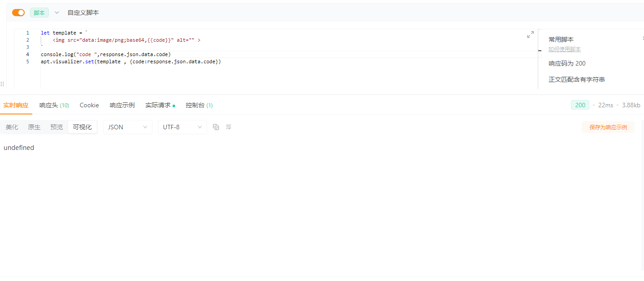Click the 200 status code badge
Image resolution: width=644 pixels, height=281 pixels.
(580, 105)
